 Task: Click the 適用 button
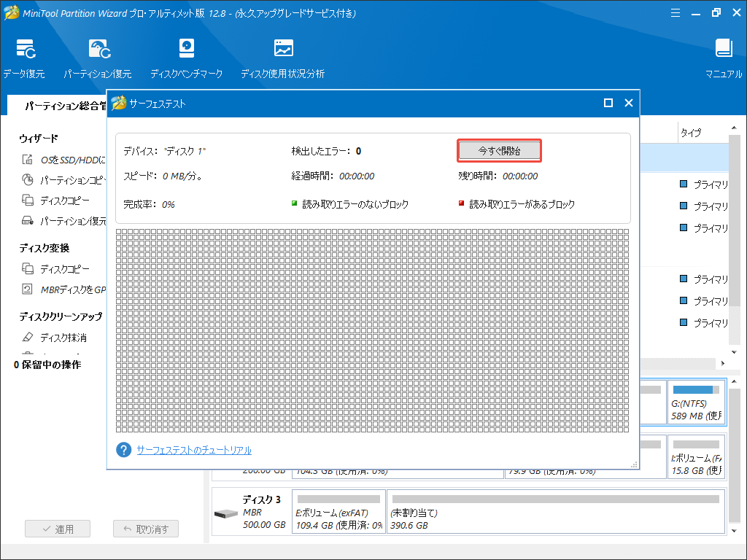coord(58,529)
